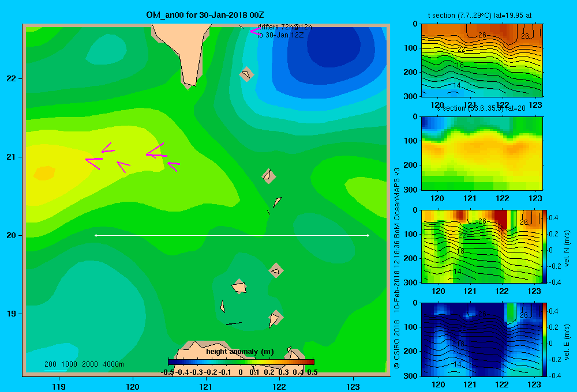Click the longitude 119 tick label on main map

point(59,386)
